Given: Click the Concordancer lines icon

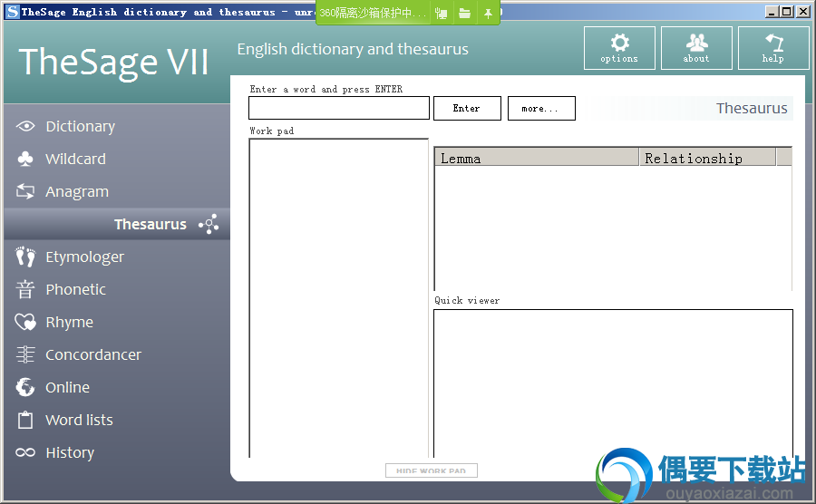Looking at the screenshot, I should click(25, 354).
